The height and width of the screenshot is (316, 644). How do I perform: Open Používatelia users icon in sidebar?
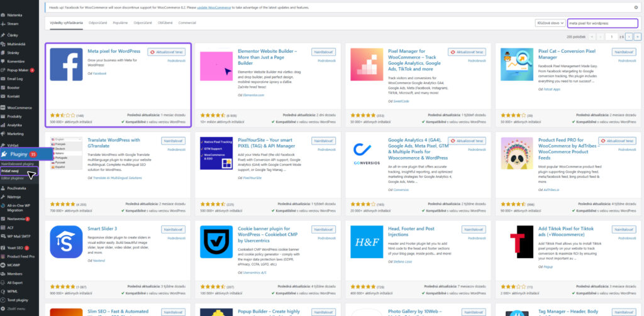[x=3, y=188]
